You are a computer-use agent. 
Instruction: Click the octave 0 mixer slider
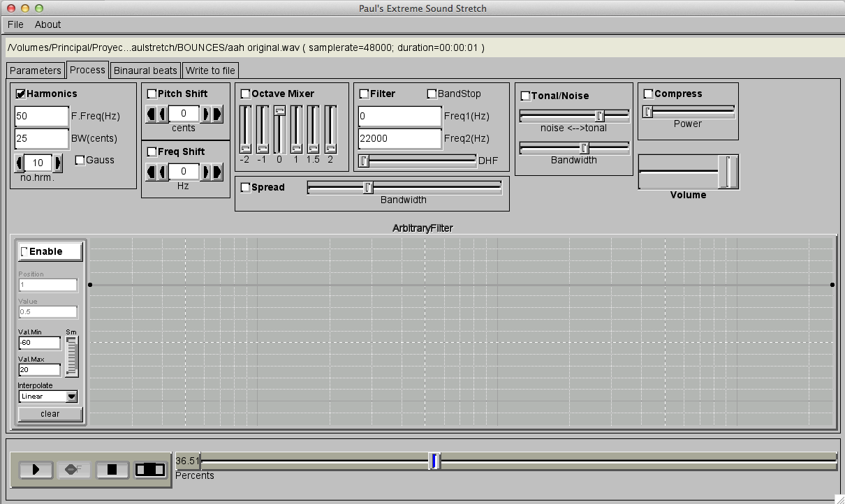[x=279, y=129]
